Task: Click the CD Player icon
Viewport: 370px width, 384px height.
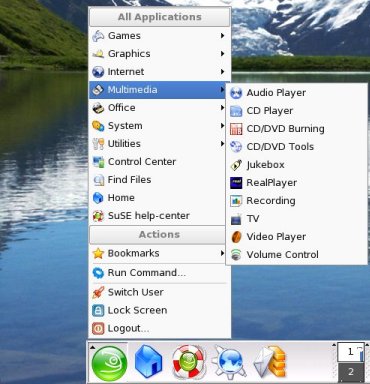Action: 236,111
